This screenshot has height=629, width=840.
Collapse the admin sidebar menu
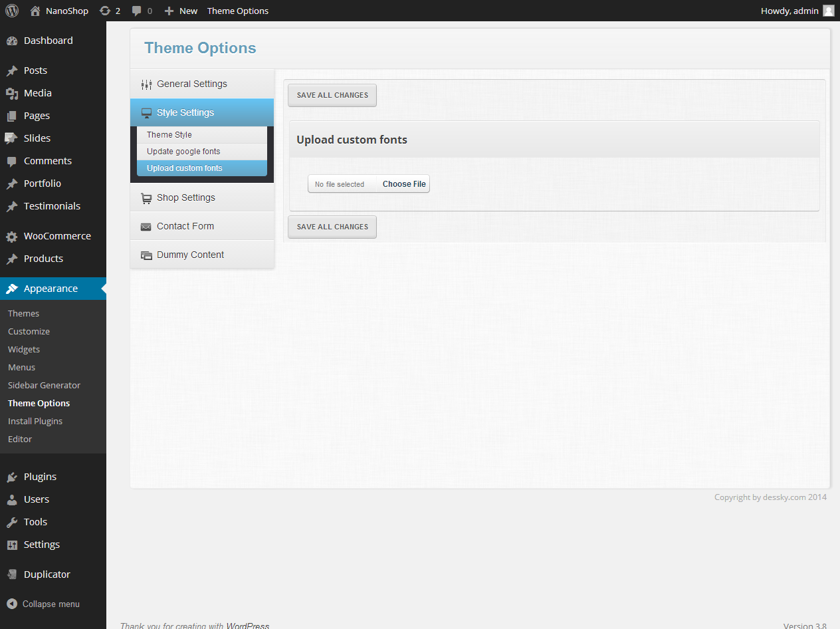click(44, 604)
